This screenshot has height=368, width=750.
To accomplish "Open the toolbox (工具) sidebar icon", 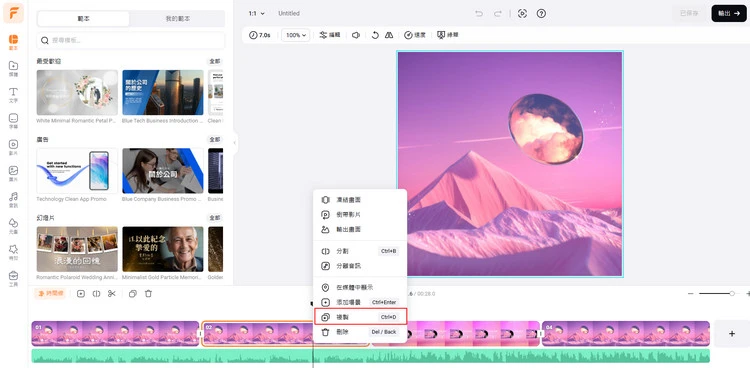I will coord(13,278).
